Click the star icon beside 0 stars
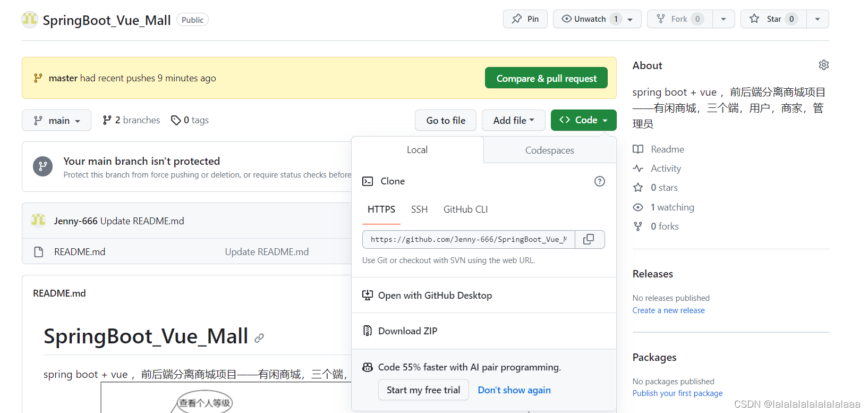Screen dimensions: 868x413 pyautogui.click(x=638, y=188)
